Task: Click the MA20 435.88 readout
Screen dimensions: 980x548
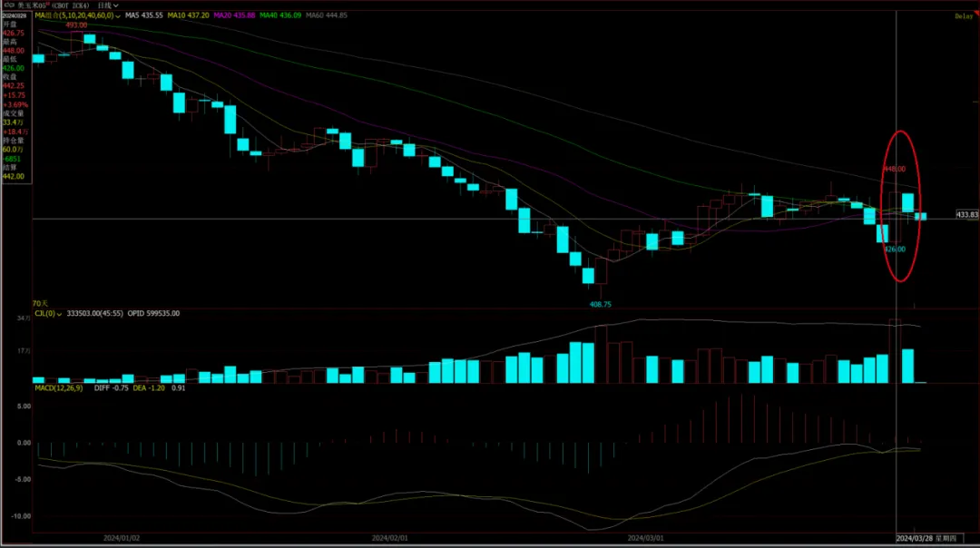Action: (234, 15)
